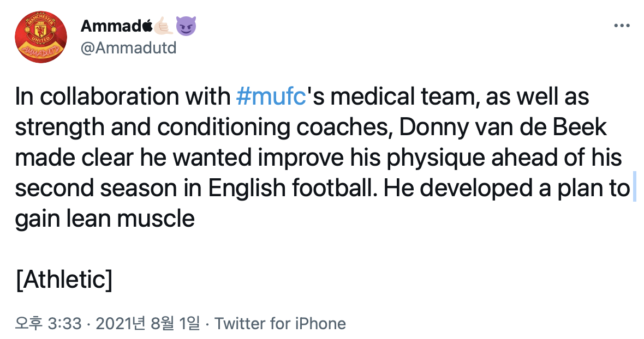Click the words gain lean muscle

point(104,219)
